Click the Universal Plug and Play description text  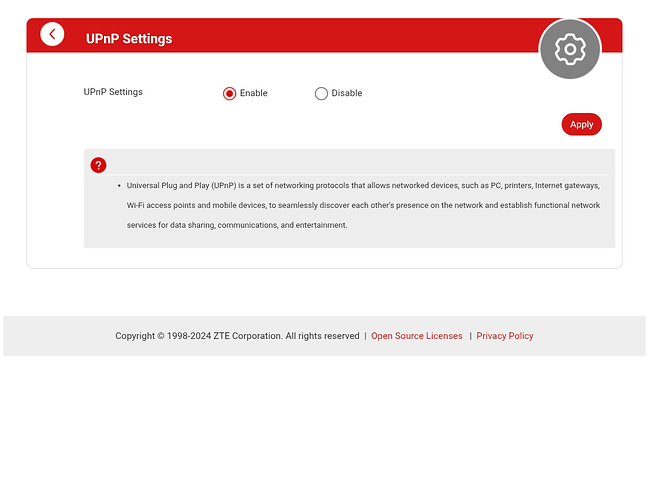[363, 205]
